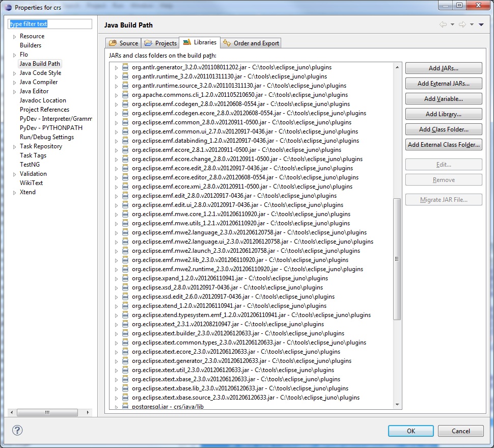Click the Add External JARs... button
The width and height of the screenshot is (494, 448).
coord(444,84)
